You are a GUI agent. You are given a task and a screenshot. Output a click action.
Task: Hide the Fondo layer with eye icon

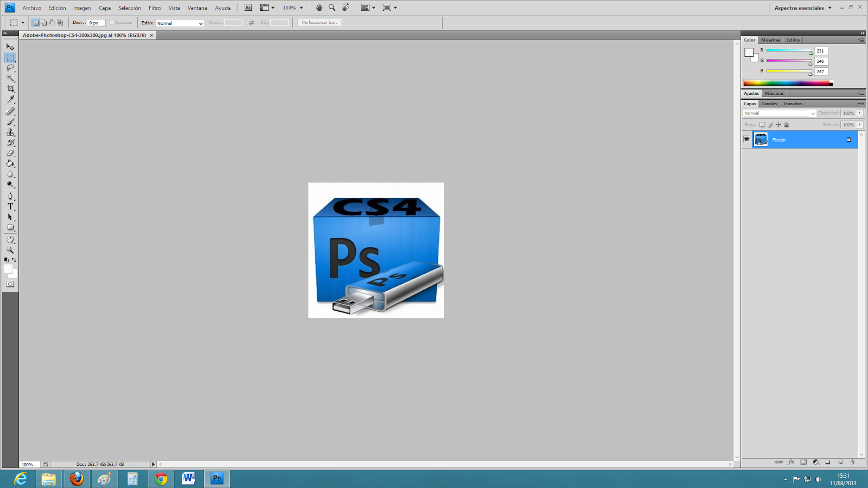point(746,139)
